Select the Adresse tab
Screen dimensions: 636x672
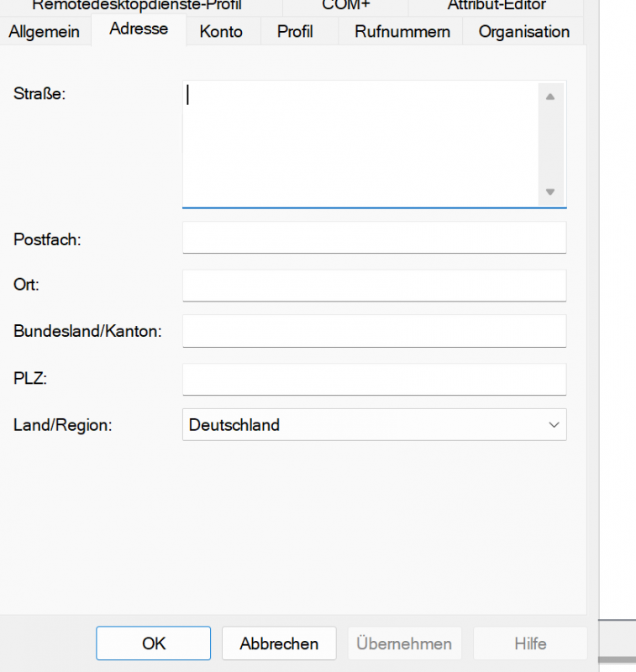(139, 29)
